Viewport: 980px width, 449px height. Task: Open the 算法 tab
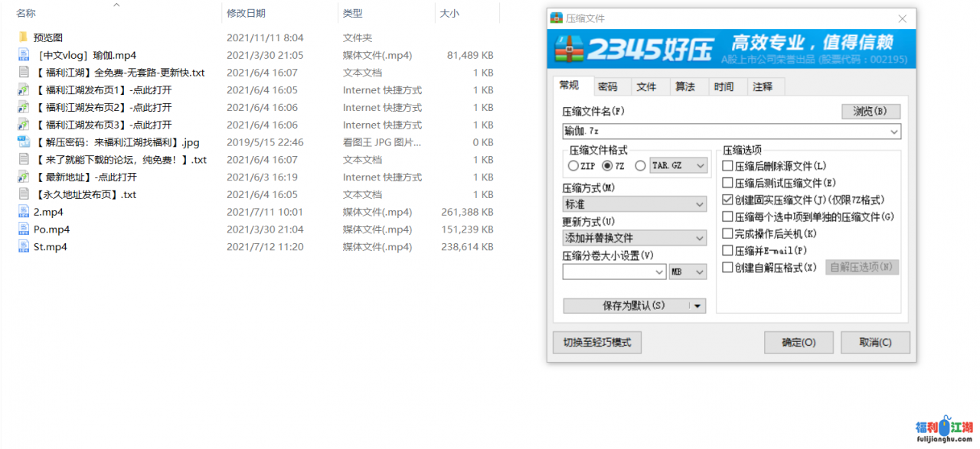click(684, 86)
